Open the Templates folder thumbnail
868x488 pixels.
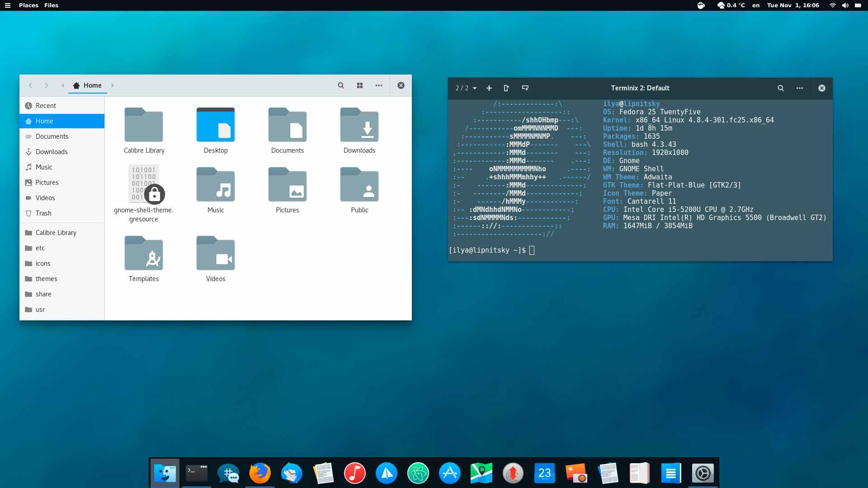click(x=144, y=253)
